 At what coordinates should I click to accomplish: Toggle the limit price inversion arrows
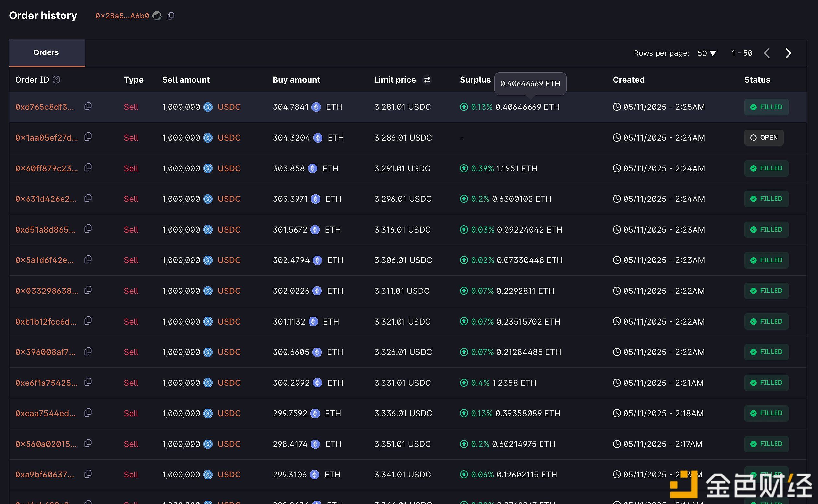(427, 80)
